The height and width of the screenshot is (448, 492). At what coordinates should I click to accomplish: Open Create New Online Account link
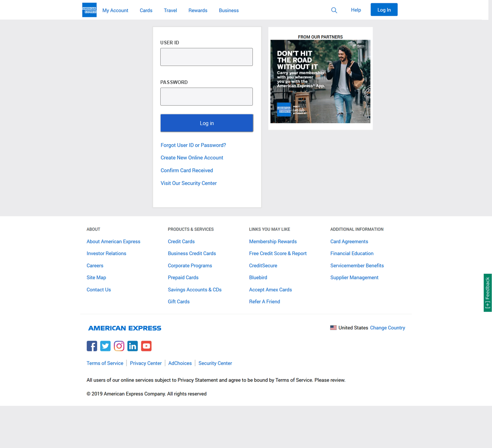[x=192, y=158]
